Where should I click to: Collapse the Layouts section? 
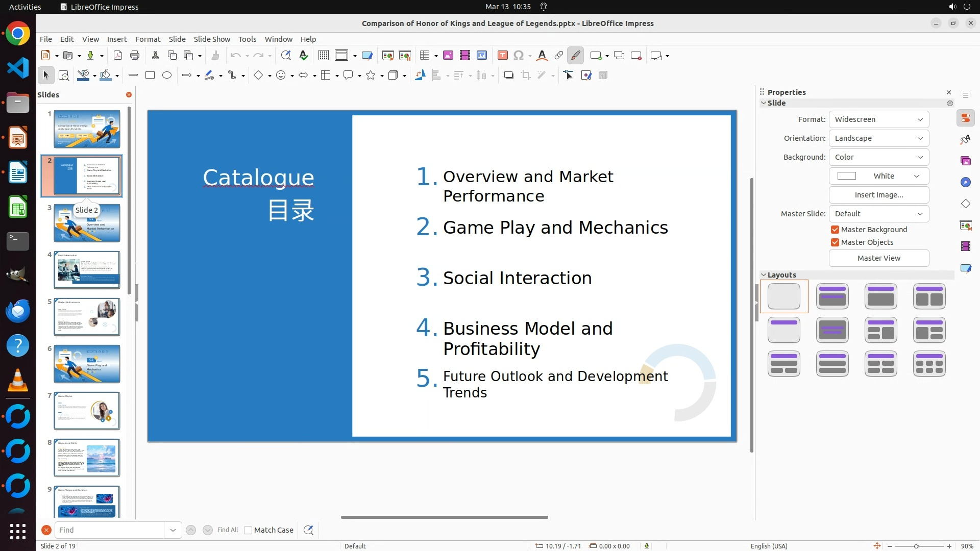click(764, 275)
